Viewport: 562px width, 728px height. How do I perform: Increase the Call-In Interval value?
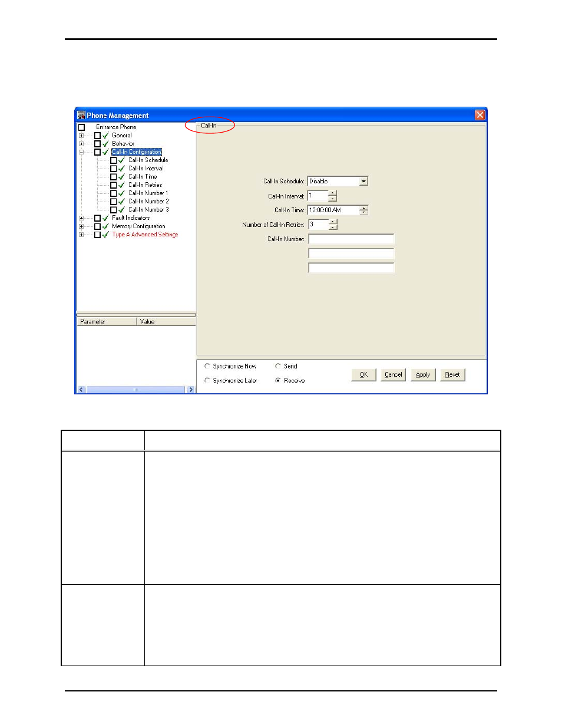pyautogui.click(x=333, y=193)
